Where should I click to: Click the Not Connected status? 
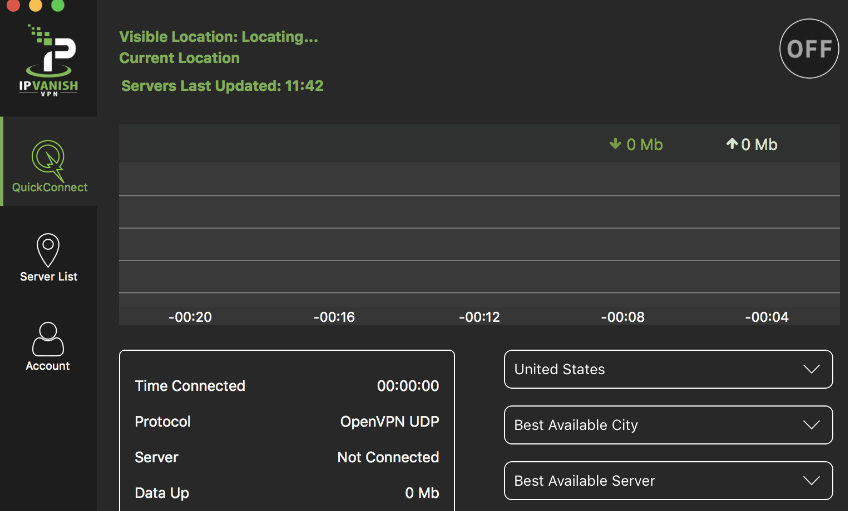coord(388,457)
